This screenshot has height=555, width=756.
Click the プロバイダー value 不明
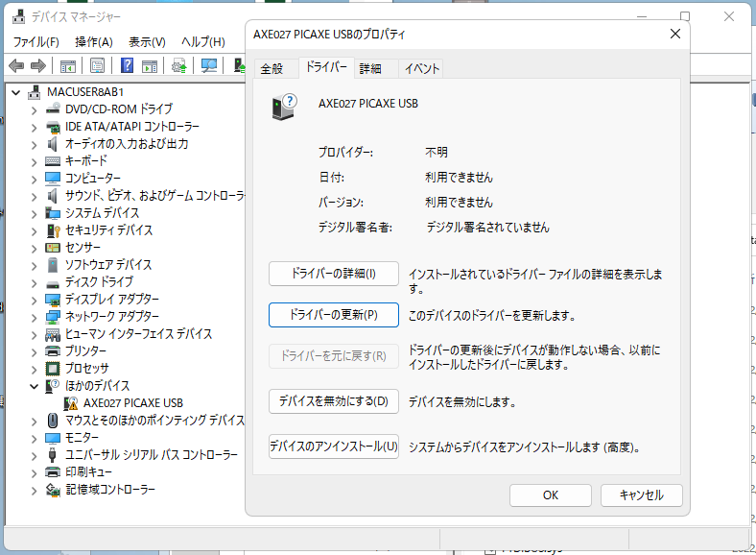437,153
